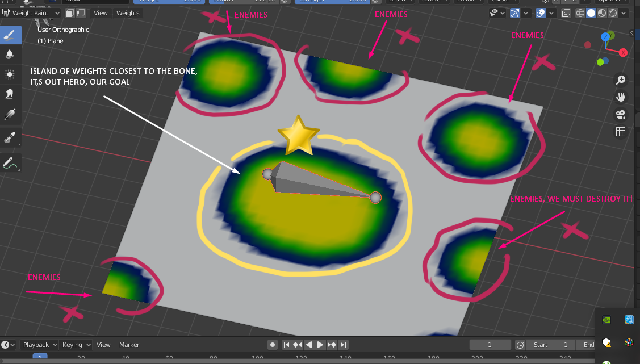Select the Average weight tool
The width and height of the screenshot is (640, 364).
[x=10, y=74]
